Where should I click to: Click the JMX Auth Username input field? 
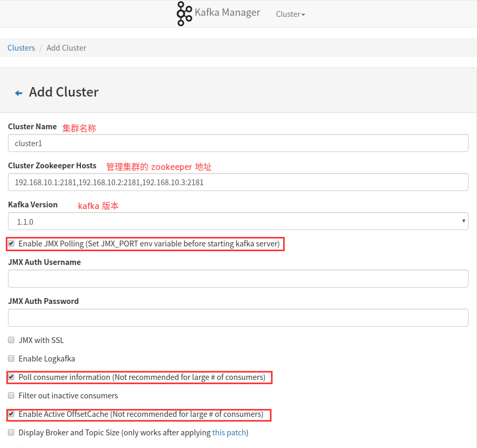click(238, 279)
